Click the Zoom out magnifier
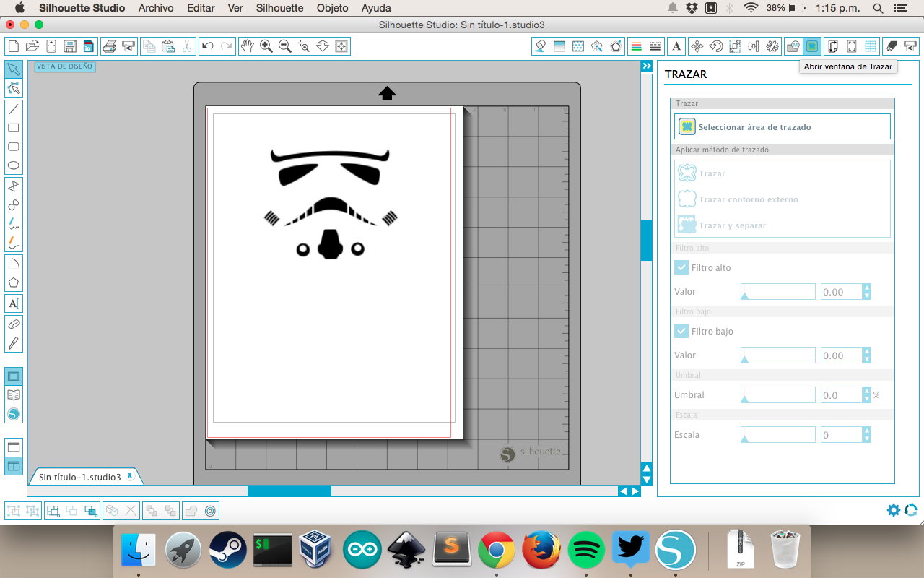This screenshot has width=924, height=578. pos(284,46)
